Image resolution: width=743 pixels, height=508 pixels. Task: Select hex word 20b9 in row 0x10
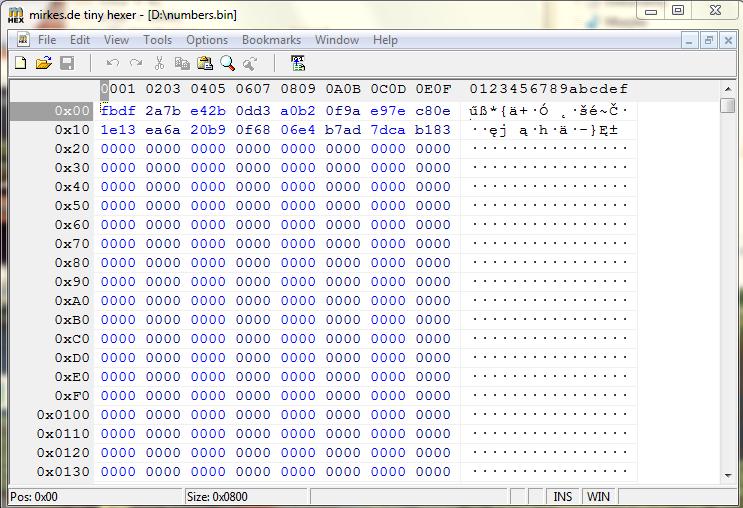[208, 130]
